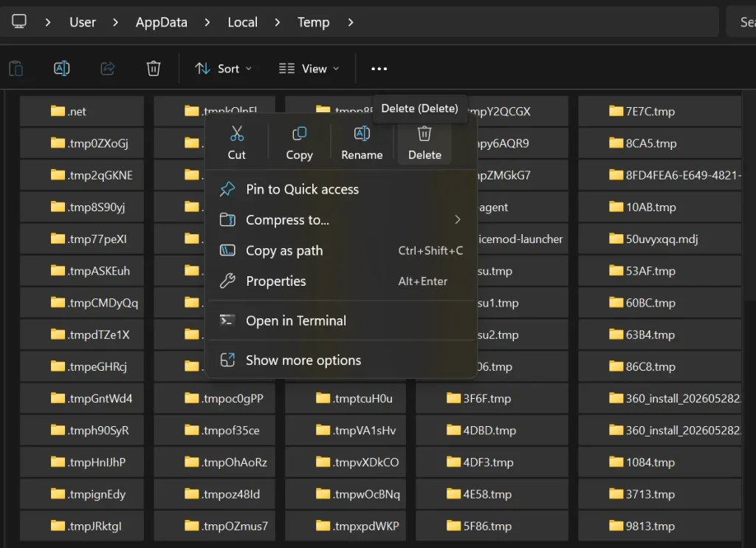Click Rename in the context menu
The width and height of the screenshot is (756, 548).
tap(362, 143)
